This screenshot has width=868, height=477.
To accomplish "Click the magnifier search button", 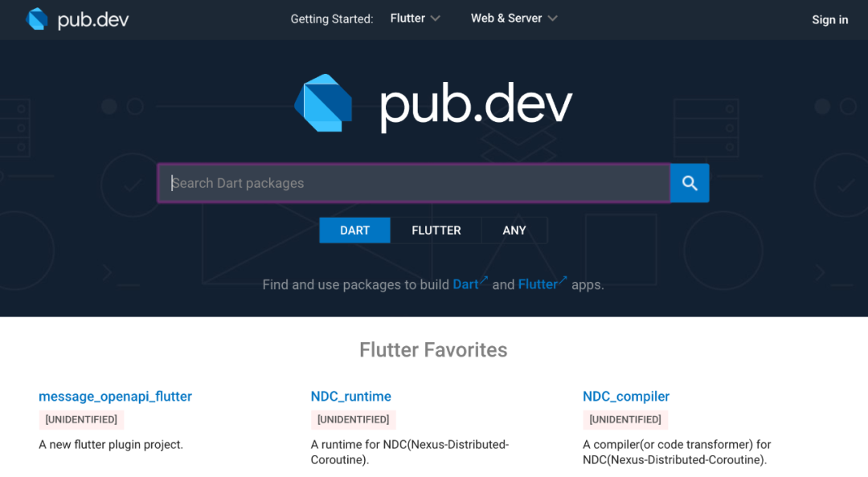I will (x=690, y=183).
